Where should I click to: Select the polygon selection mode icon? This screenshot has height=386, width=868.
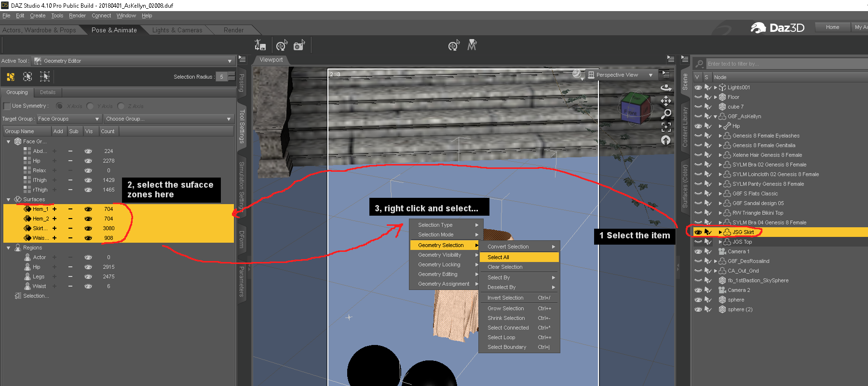pos(11,77)
